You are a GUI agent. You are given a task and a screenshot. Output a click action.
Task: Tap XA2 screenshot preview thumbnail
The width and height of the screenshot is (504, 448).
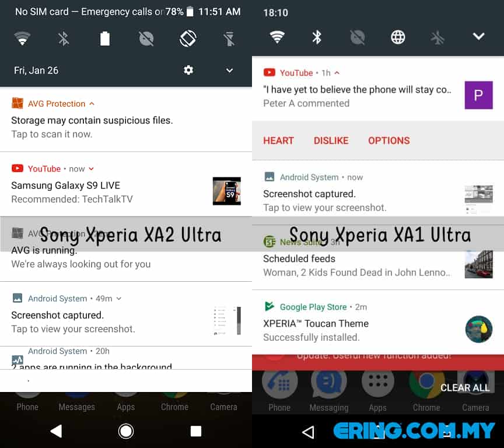[227, 321]
